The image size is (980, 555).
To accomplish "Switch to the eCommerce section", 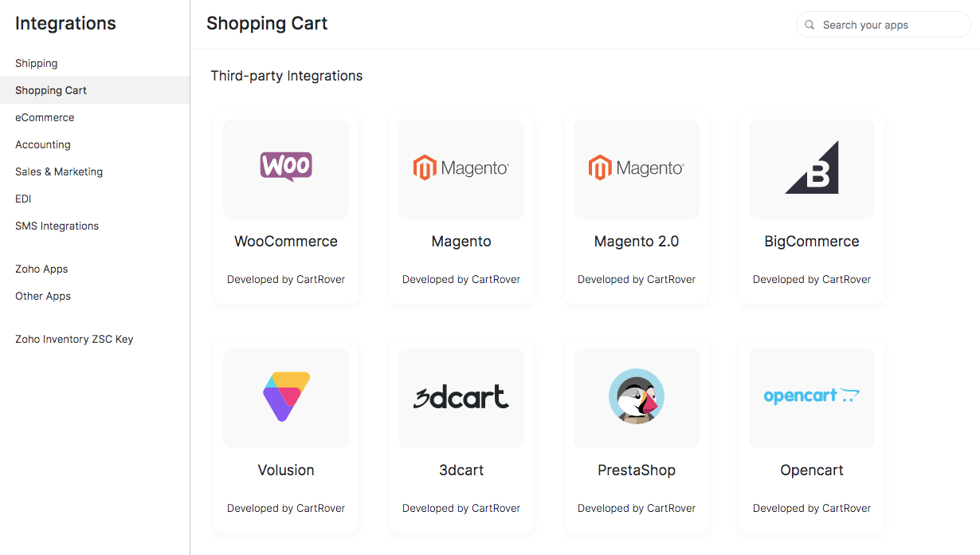I will click(45, 117).
